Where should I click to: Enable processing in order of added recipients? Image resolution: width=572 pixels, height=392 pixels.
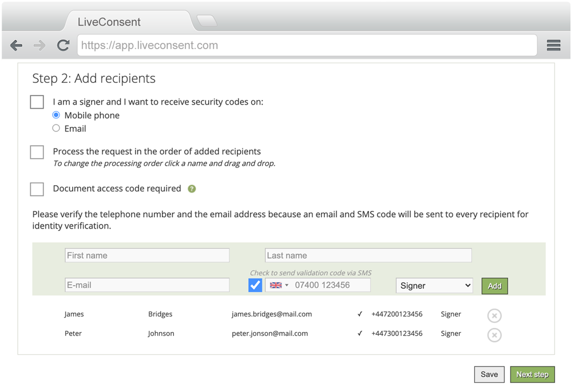(37, 152)
